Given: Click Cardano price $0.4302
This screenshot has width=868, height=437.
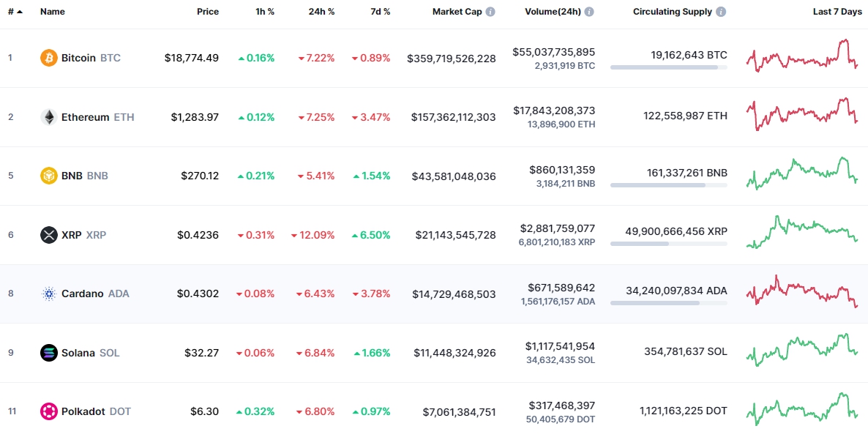Looking at the screenshot, I should coord(198,294).
